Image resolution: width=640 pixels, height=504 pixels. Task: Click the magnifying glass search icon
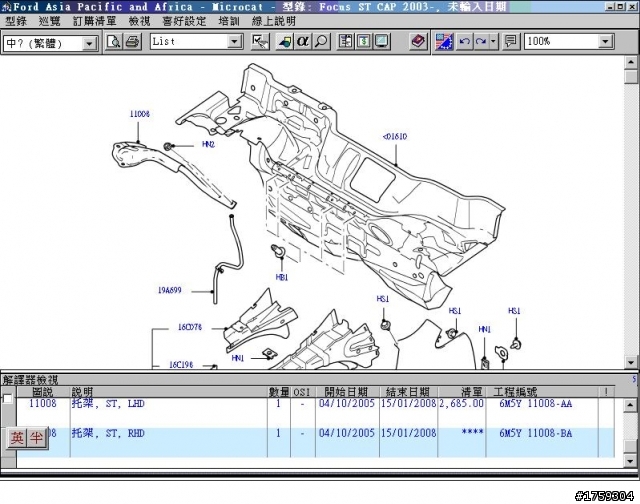pos(321,41)
